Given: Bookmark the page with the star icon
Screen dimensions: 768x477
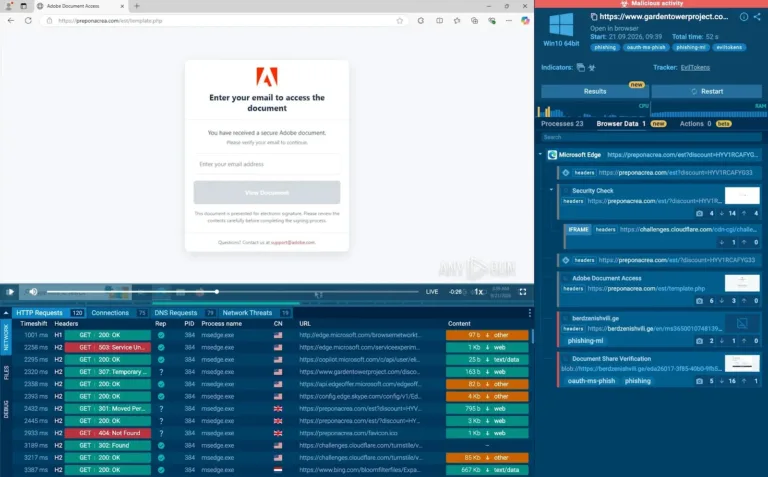Looking at the screenshot, I should pyautogui.click(x=400, y=21).
